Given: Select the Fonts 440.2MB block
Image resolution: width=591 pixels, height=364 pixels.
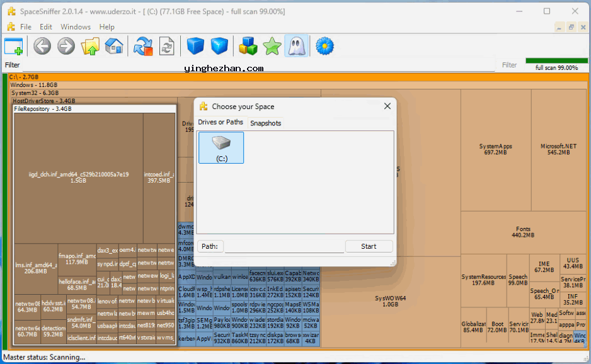Looking at the screenshot, I should [523, 232].
